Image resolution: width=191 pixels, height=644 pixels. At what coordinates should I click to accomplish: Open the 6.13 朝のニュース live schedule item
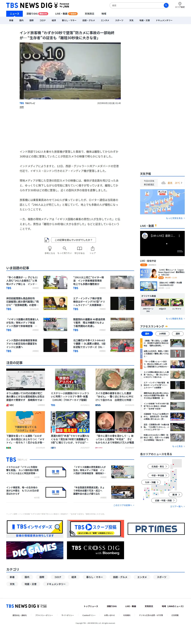pyautogui.click(x=162, y=274)
